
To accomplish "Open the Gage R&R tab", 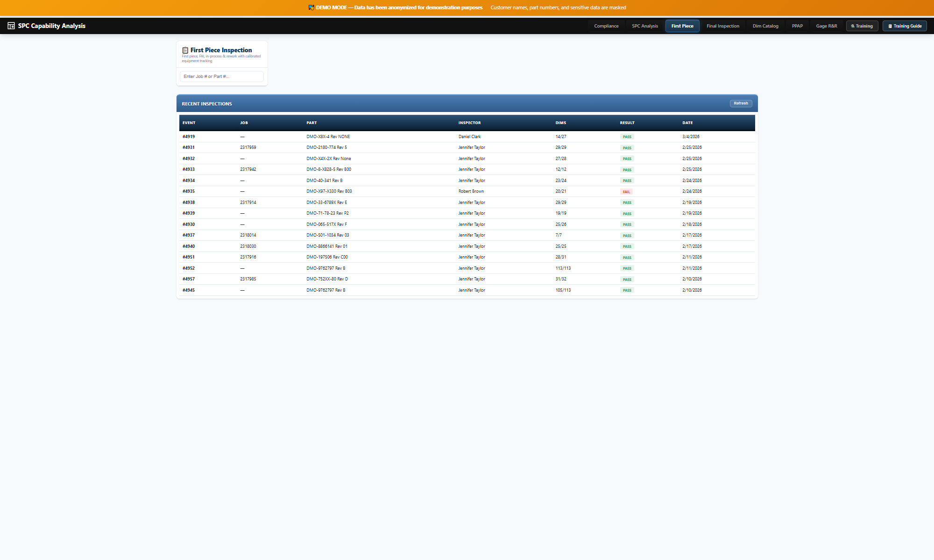I will pos(826,26).
